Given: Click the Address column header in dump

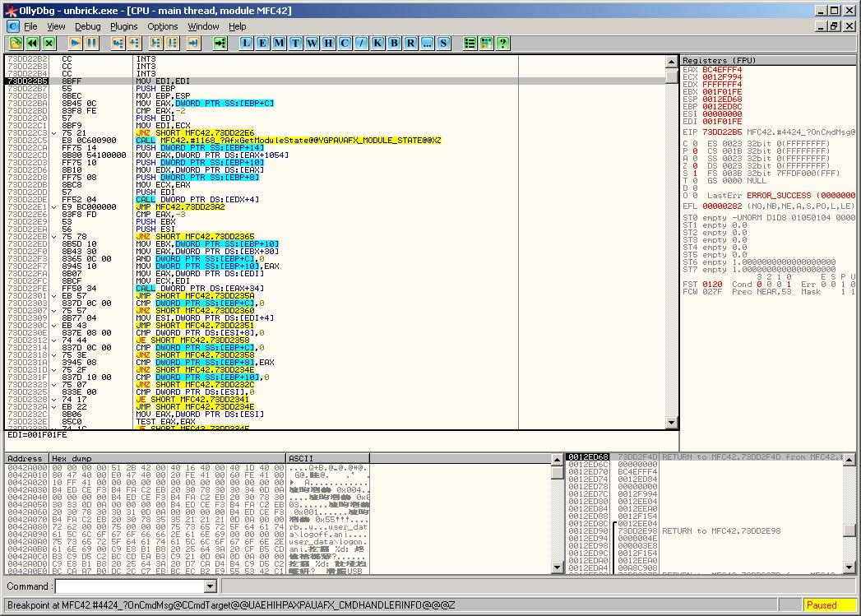Looking at the screenshot, I should [x=27, y=458].
